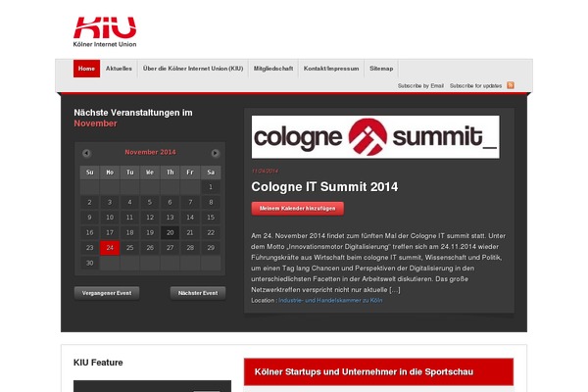Open the Sitemap menu item
This screenshot has width=588, height=392.
[381, 69]
